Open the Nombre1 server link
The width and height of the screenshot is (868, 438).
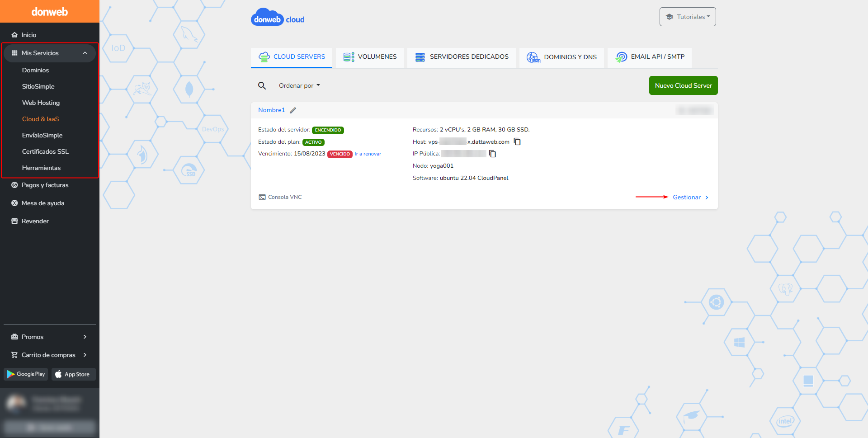272,110
